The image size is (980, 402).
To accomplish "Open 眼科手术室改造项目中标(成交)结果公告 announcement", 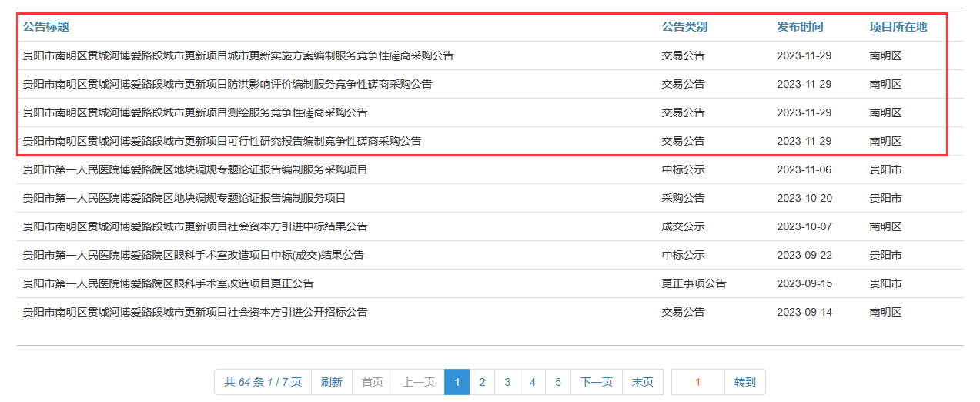I will (x=193, y=255).
